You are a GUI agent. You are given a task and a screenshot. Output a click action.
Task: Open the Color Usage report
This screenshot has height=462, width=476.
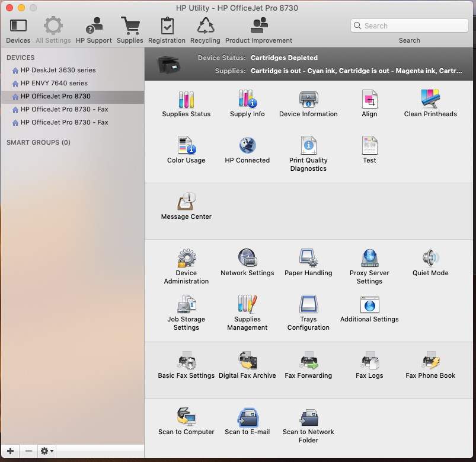(x=186, y=145)
